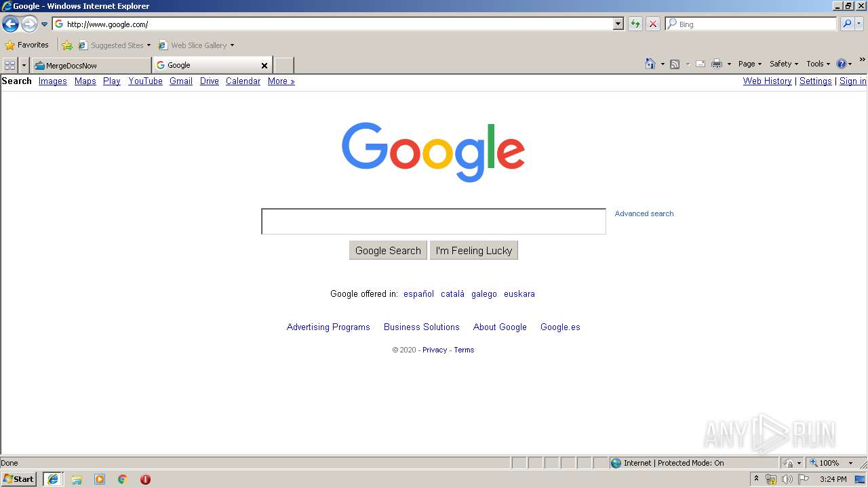
Task: Open the Advertising Programs link
Action: tap(328, 327)
